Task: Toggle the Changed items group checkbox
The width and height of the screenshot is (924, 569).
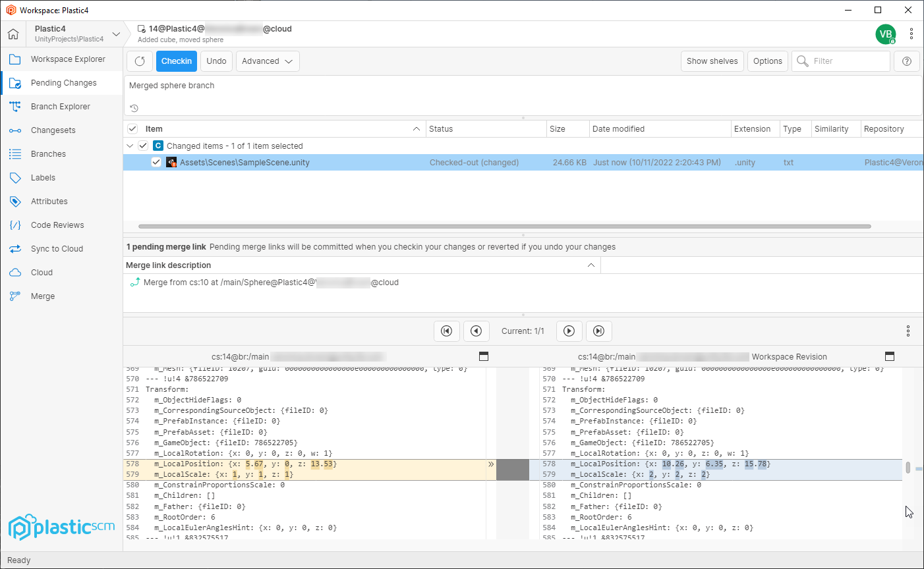Action: (x=143, y=146)
